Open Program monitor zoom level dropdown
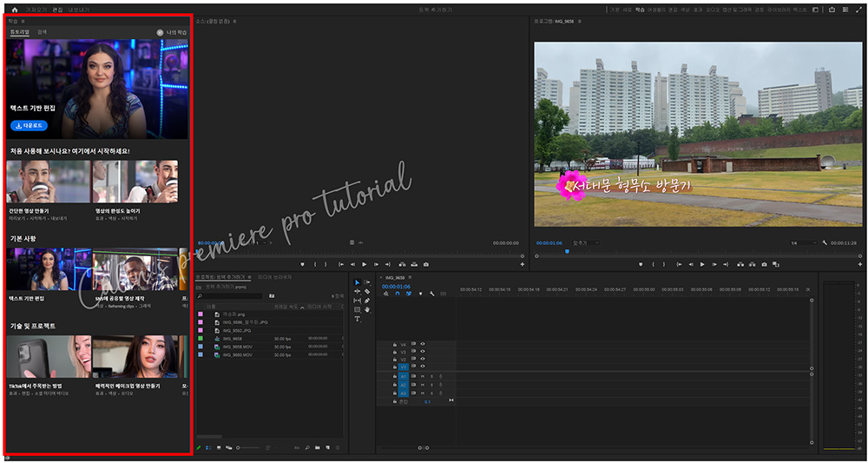This screenshot has width=868, height=463. (x=586, y=242)
